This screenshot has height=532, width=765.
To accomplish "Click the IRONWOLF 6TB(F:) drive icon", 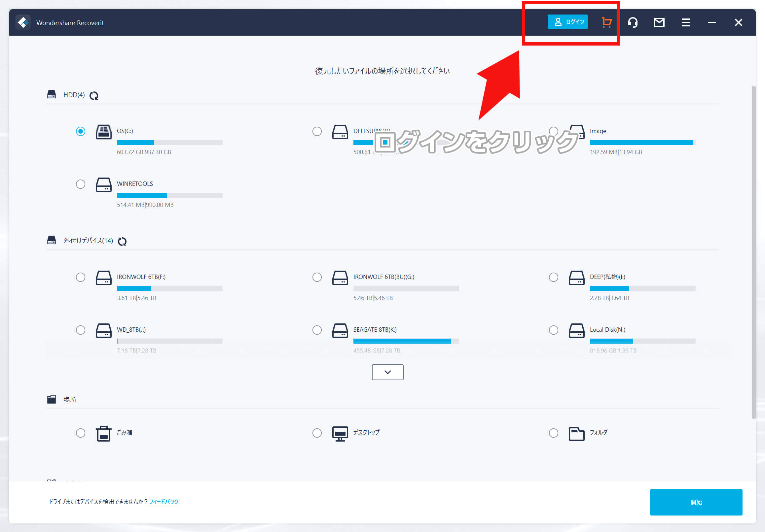I will [x=104, y=278].
